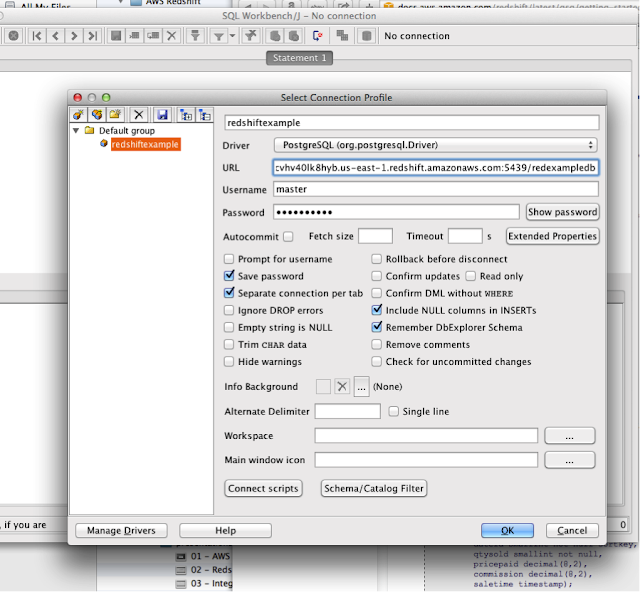This screenshot has height=592, width=640.
Task: Open the filter dropdown arrow in toolbar
Action: pyautogui.click(x=232, y=36)
